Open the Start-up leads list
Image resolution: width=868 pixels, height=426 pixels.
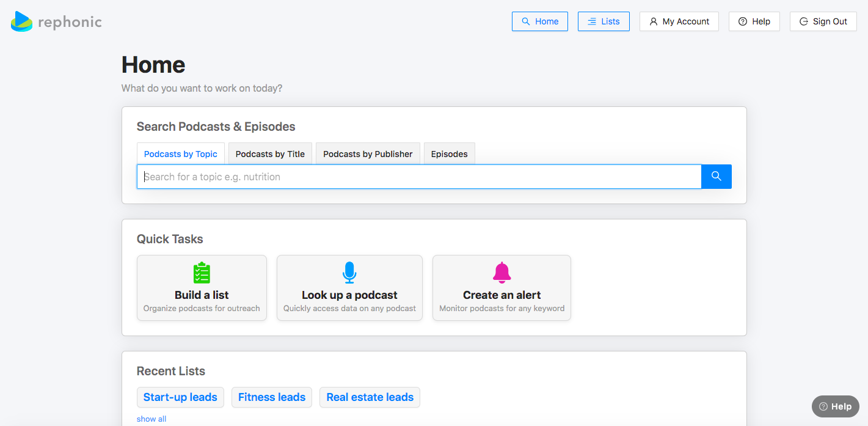[x=180, y=397]
